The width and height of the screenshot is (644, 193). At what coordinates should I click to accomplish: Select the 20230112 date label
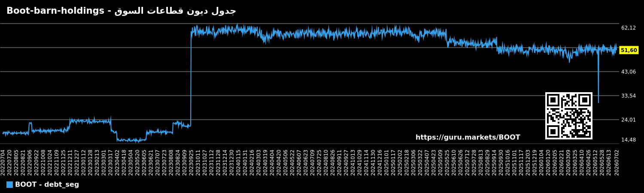pos(84,162)
